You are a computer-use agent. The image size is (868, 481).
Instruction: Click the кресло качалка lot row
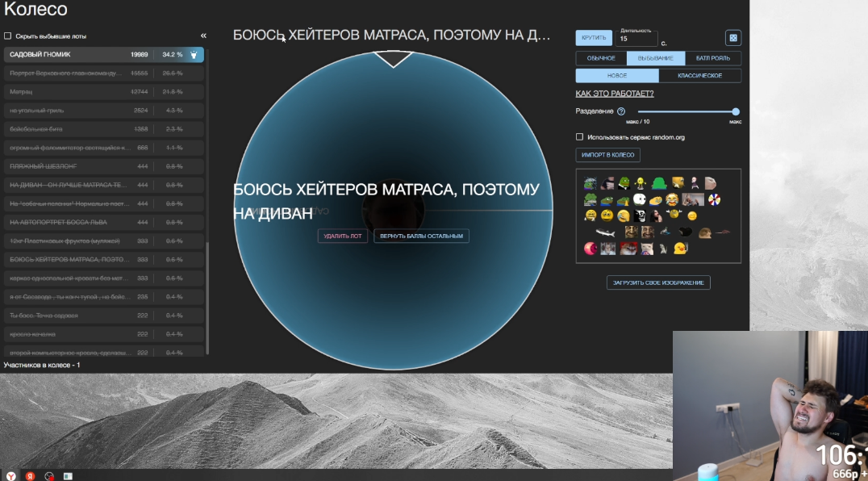tap(104, 334)
